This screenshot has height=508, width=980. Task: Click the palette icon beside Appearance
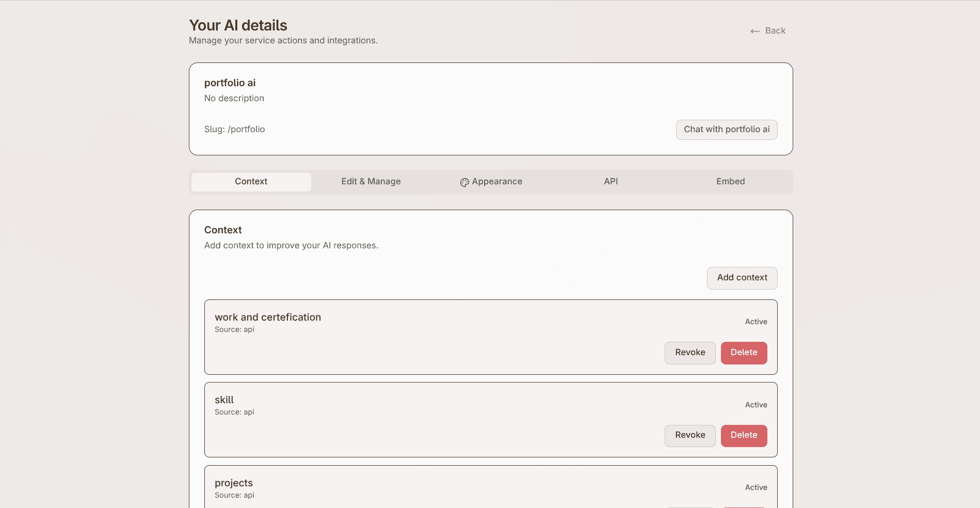[x=464, y=182]
